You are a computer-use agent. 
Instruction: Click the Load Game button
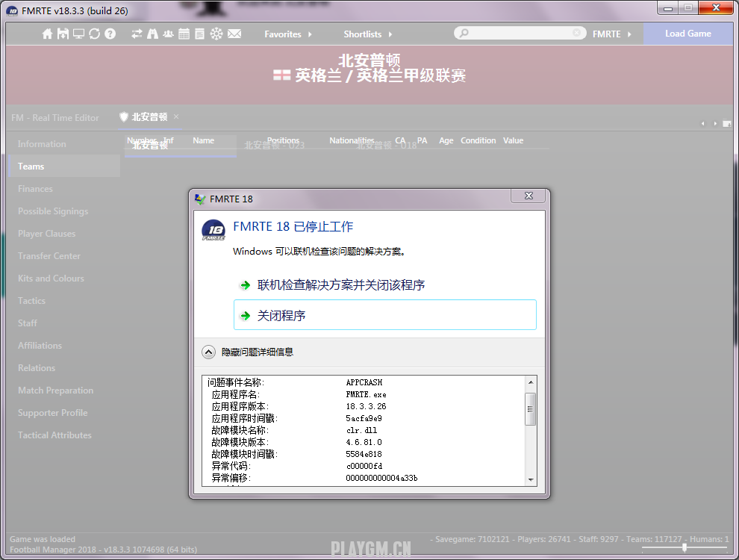pyautogui.click(x=688, y=34)
